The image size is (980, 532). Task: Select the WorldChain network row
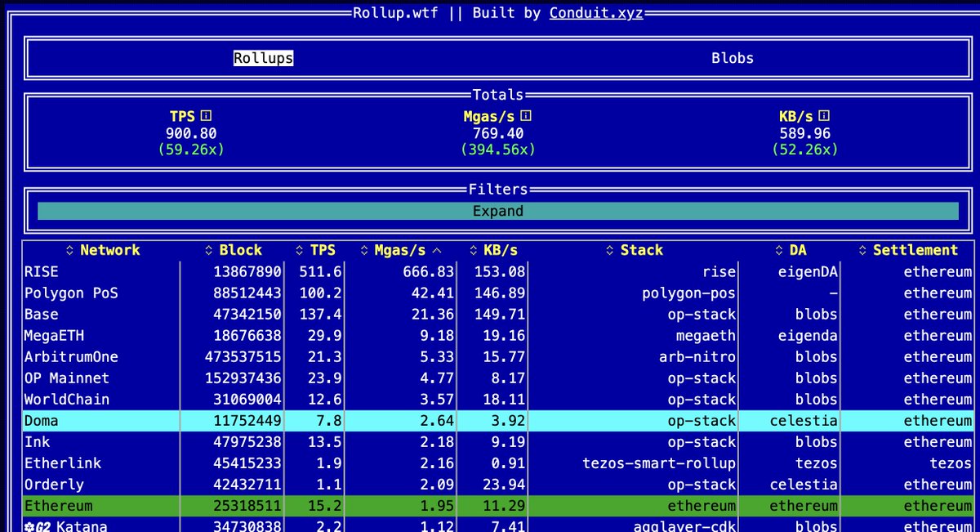pos(498,400)
